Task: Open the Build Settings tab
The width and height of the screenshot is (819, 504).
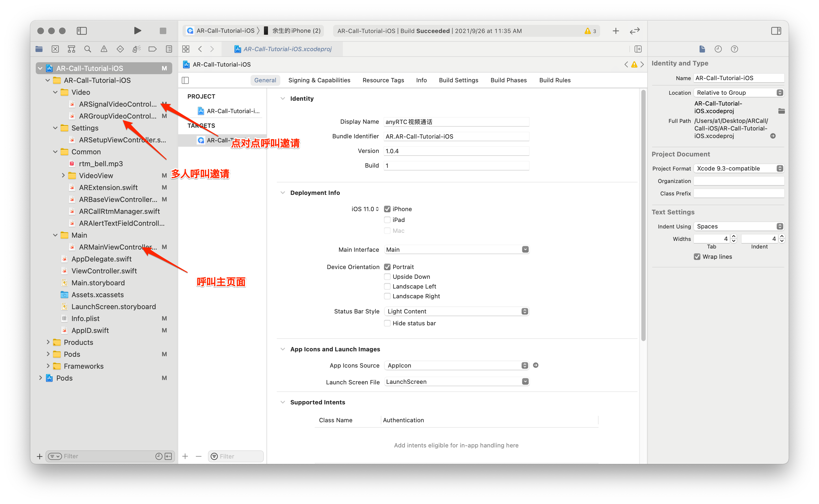Action: (x=459, y=80)
